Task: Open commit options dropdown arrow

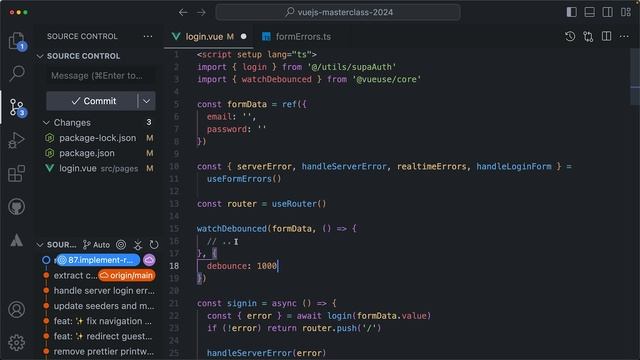Action: click(x=147, y=101)
